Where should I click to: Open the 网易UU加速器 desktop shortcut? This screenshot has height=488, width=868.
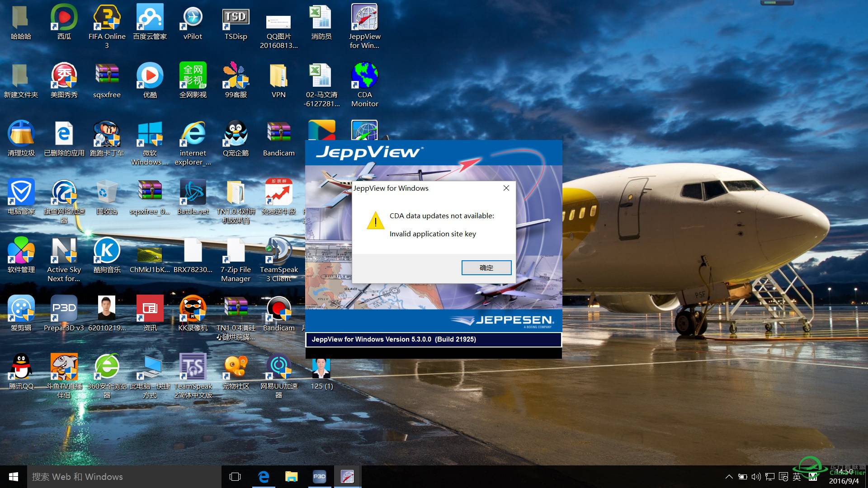[x=278, y=376]
